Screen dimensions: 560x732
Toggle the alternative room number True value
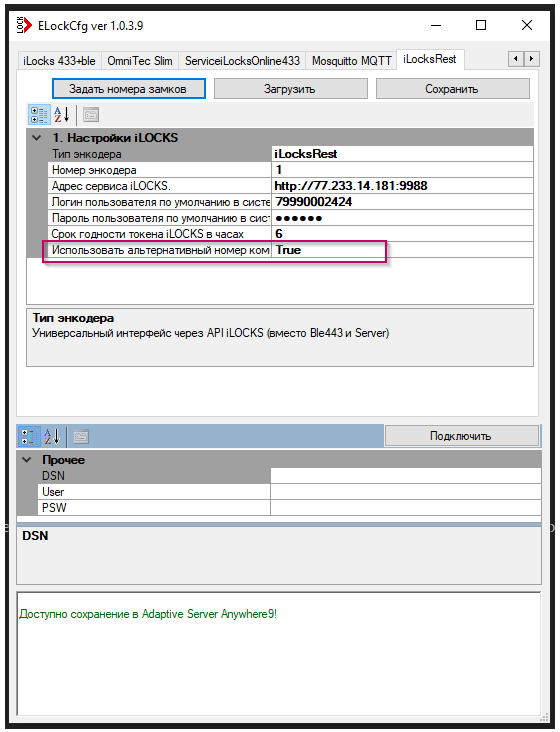pyautogui.click(x=402, y=250)
